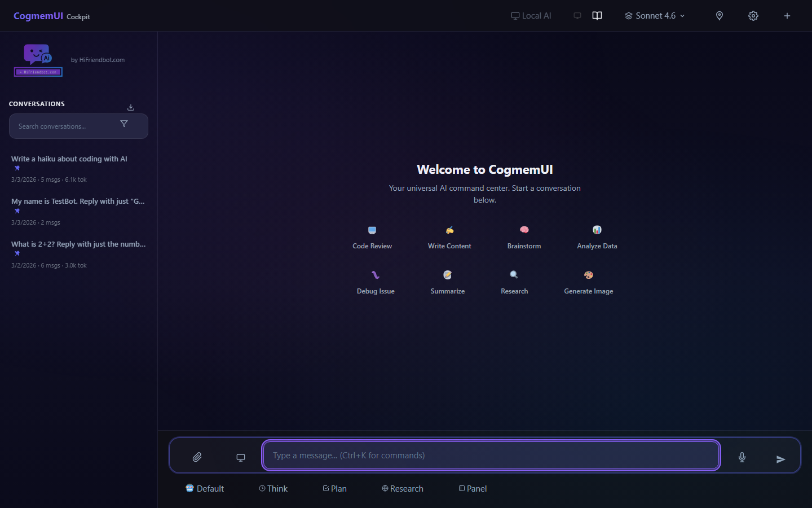This screenshot has height=508, width=812.
Task: Click the Code Review quick action
Action: pos(372,238)
